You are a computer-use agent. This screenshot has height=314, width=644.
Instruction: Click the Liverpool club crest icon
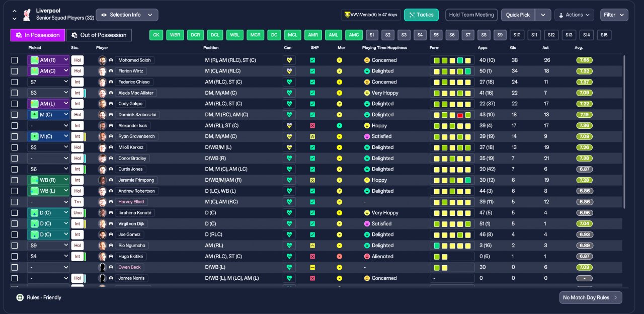[27, 14]
